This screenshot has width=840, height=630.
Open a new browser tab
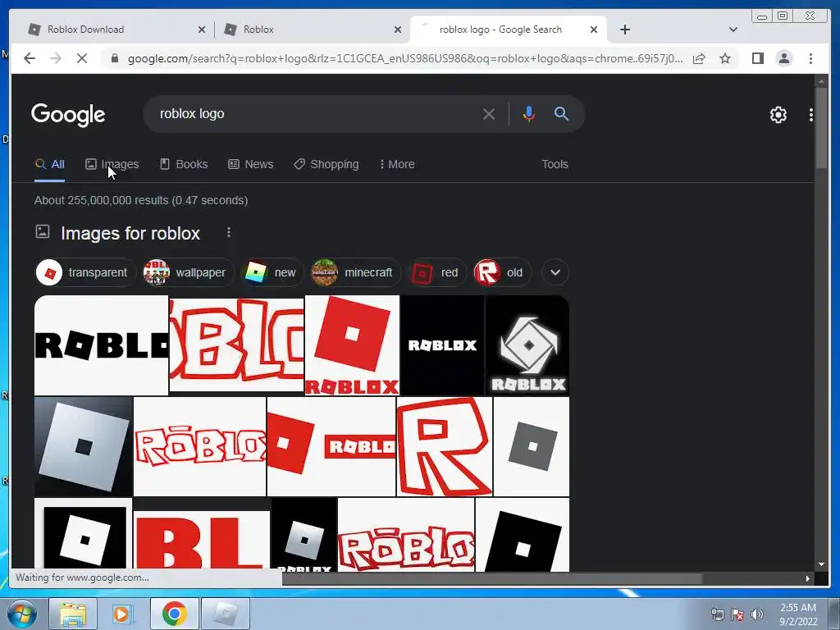pos(624,30)
